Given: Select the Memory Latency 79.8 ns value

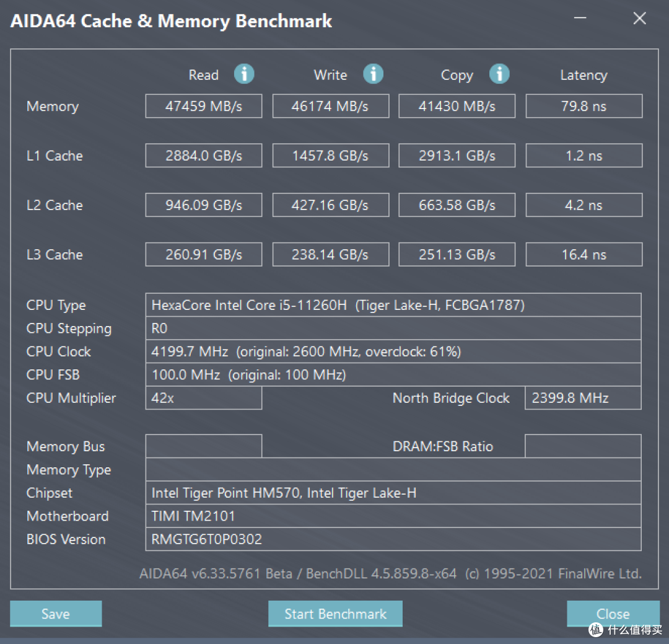Looking at the screenshot, I should tap(584, 106).
